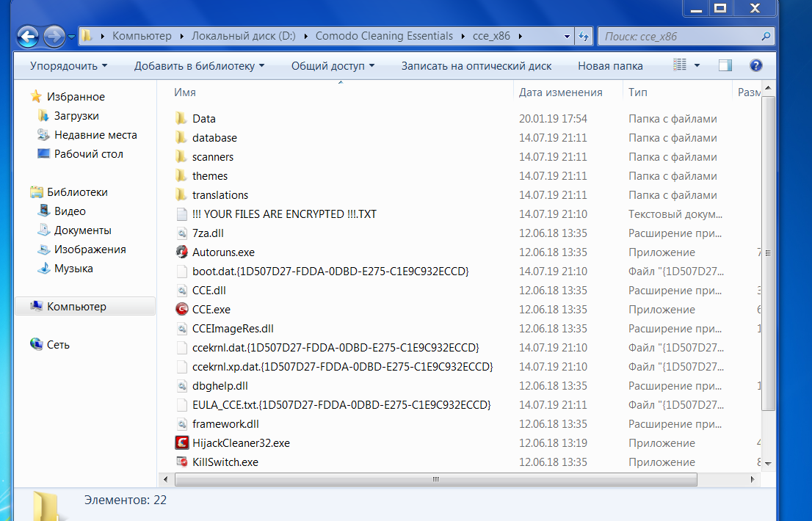Select the CCE.exe Comodo icon

click(182, 310)
